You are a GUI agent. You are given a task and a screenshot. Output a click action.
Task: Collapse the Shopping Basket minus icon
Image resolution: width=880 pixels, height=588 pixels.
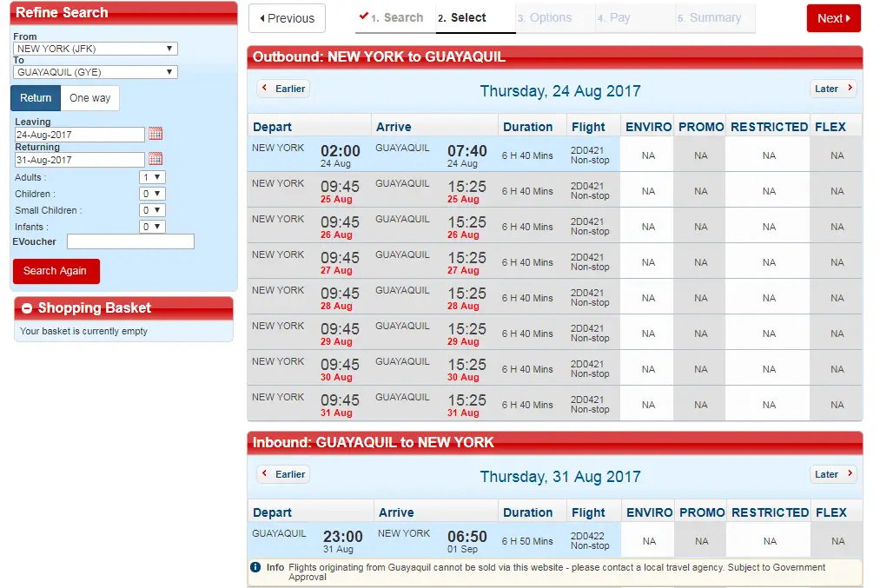[x=27, y=308]
